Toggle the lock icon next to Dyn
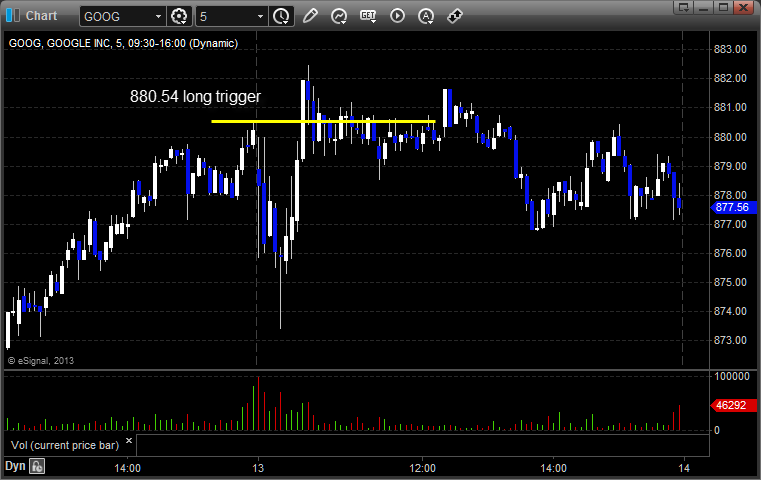This screenshot has height=480, width=761. (37, 466)
